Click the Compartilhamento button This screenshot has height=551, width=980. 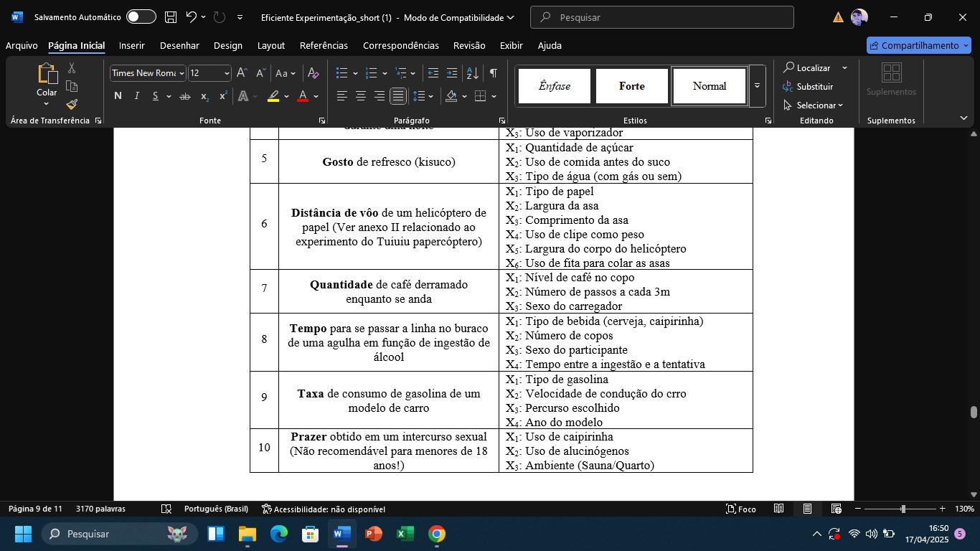point(918,45)
